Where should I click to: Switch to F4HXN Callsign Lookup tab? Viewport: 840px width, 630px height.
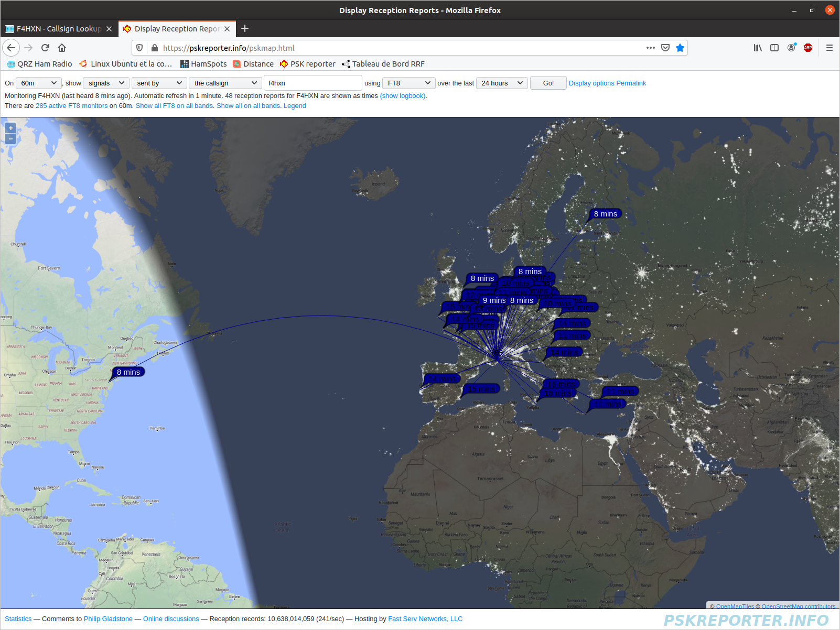[58, 29]
